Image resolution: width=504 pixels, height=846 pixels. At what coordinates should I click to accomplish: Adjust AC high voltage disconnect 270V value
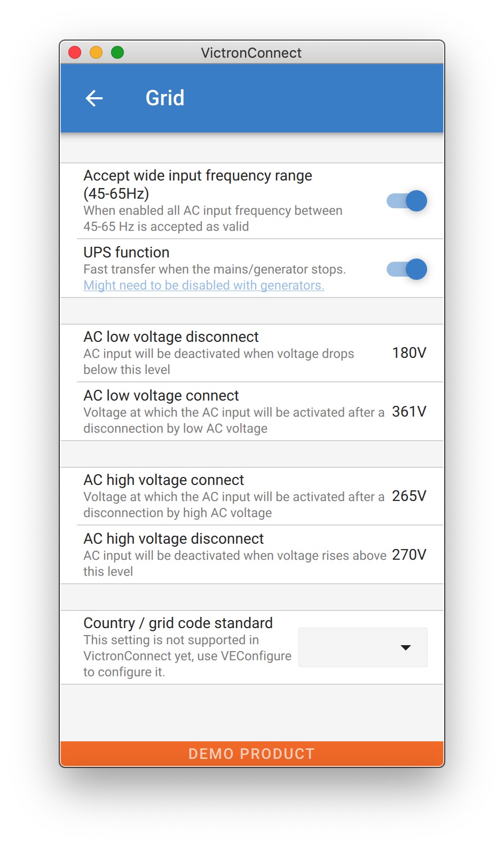pyautogui.click(x=409, y=555)
